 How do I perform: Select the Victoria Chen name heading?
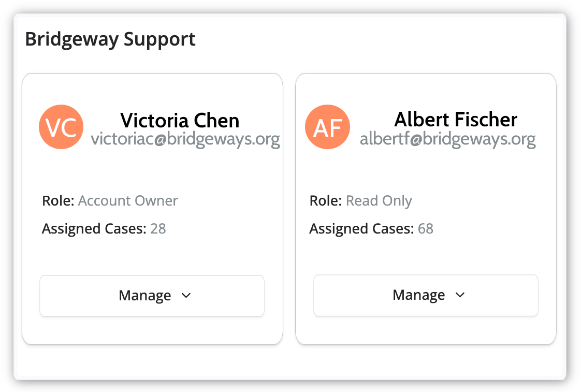[x=180, y=121]
